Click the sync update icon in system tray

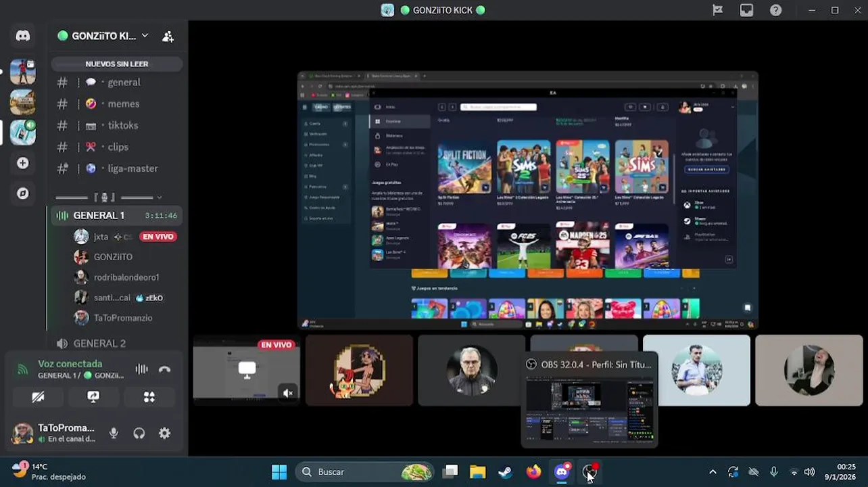[x=733, y=472]
